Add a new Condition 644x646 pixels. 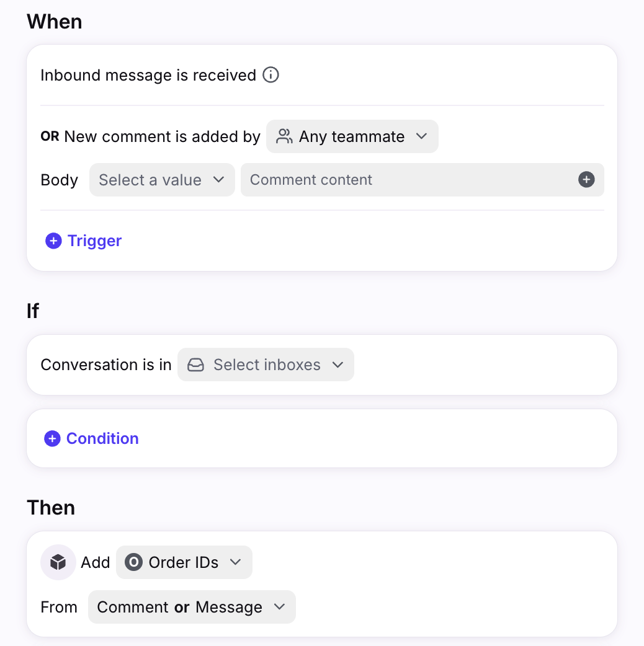pyautogui.click(x=102, y=439)
